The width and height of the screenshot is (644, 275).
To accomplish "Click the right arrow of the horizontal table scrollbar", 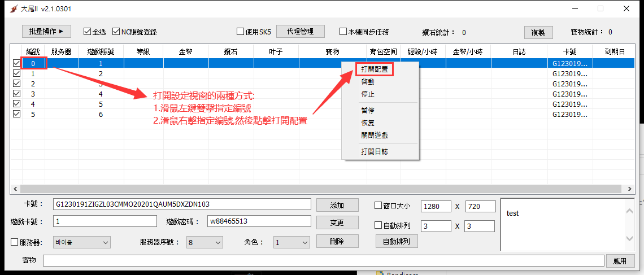I will (628, 189).
